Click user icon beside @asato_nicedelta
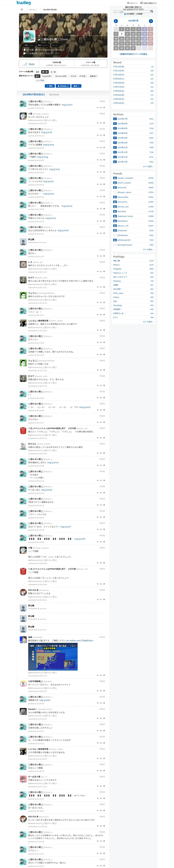Image resolution: width=174 pixels, height=868 pixels. click(115, 178)
